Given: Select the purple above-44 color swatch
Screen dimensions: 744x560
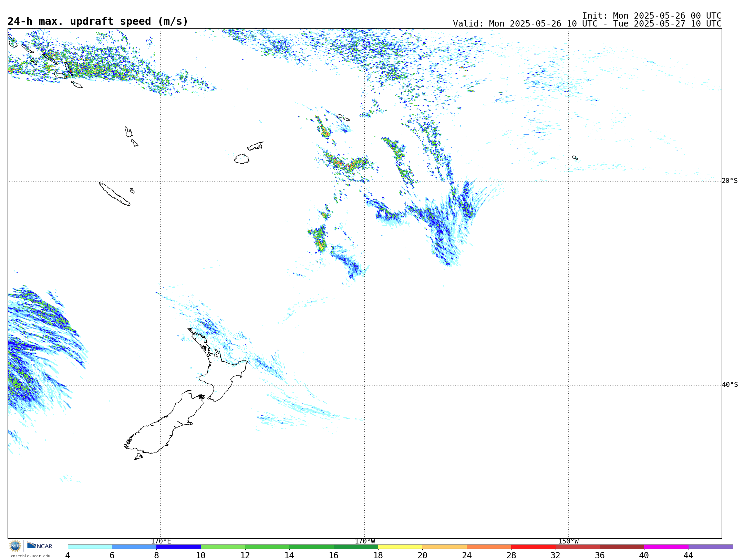Looking at the screenshot, I should (711, 547).
